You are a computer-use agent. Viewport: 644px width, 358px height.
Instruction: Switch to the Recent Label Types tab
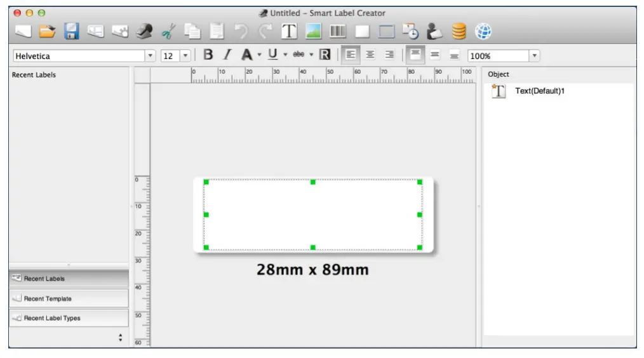click(x=69, y=318)
